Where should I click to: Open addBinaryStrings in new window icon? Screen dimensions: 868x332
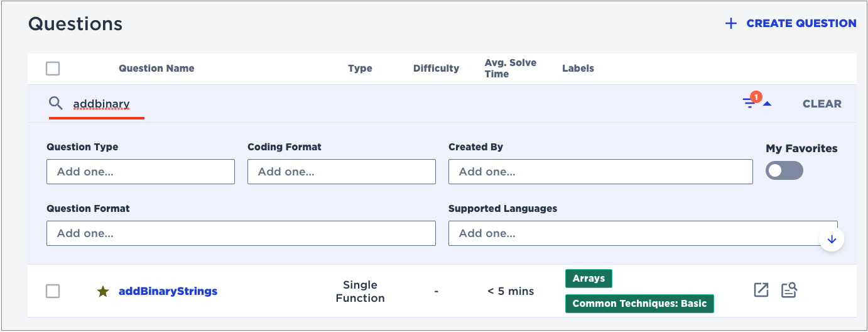[761, 290]
